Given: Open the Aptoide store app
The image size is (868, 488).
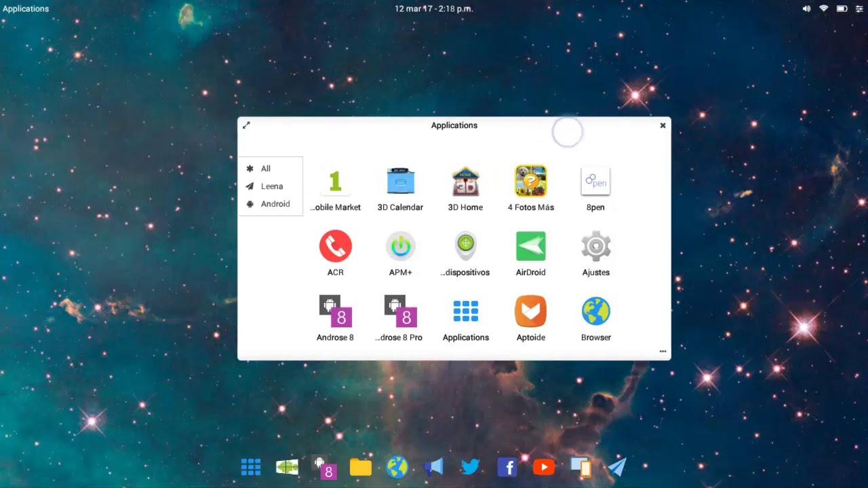Looking at the screenshot, I should click(x=530, y=319).
